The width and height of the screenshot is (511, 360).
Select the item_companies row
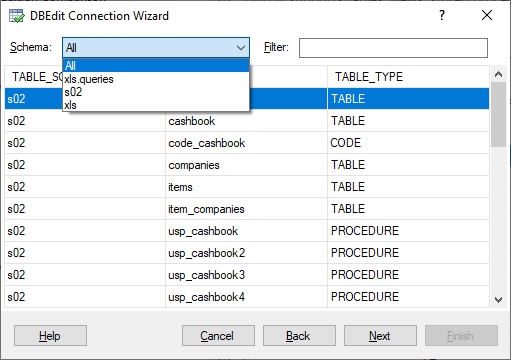[247, 209]
